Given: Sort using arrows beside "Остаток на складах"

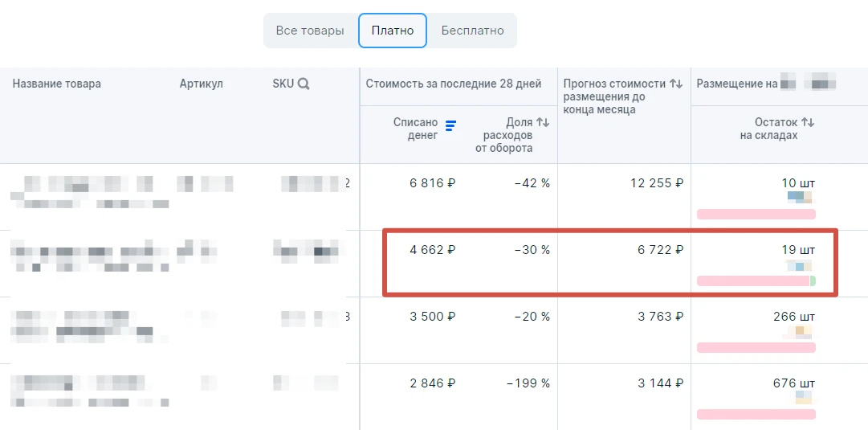Looking at the screenshot, I should tap(808, 122).
